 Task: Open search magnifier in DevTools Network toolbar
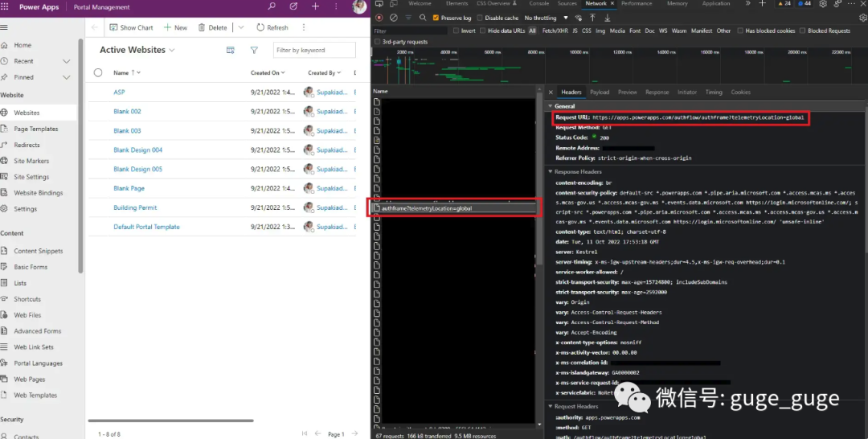point(423,18)
